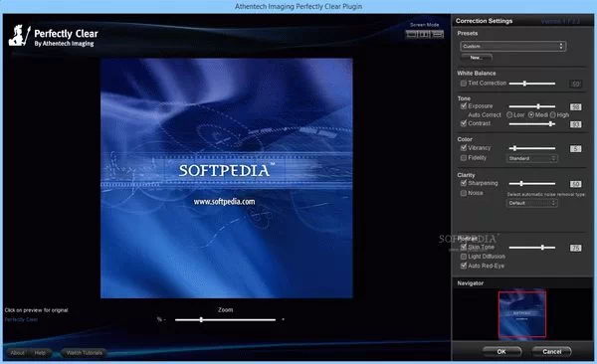This screenshot has height=364, width=597.
Task: Click the Tint Correction value field
Action: click(576, 84)
